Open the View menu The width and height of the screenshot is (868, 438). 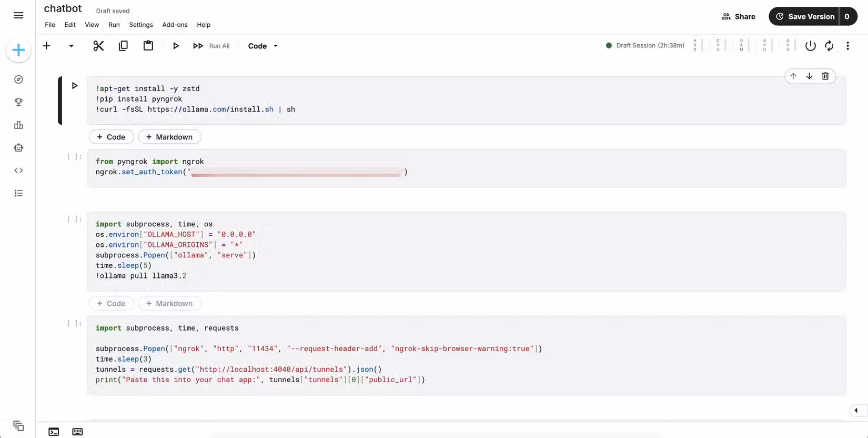click(92, 25)
